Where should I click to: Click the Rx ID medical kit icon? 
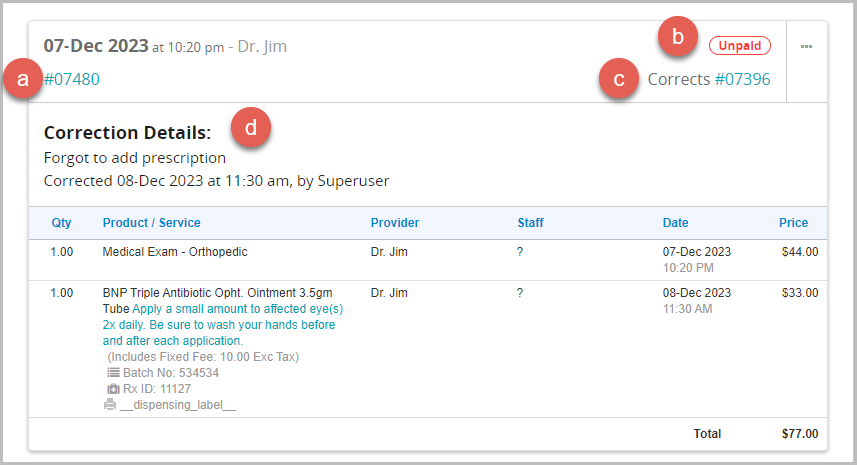(x=114, y=389)
